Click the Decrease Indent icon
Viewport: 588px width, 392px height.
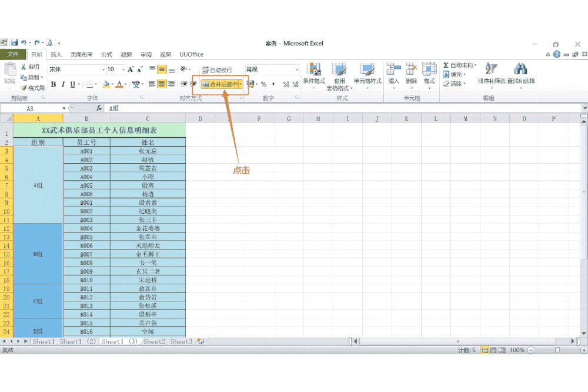(183, 84)
